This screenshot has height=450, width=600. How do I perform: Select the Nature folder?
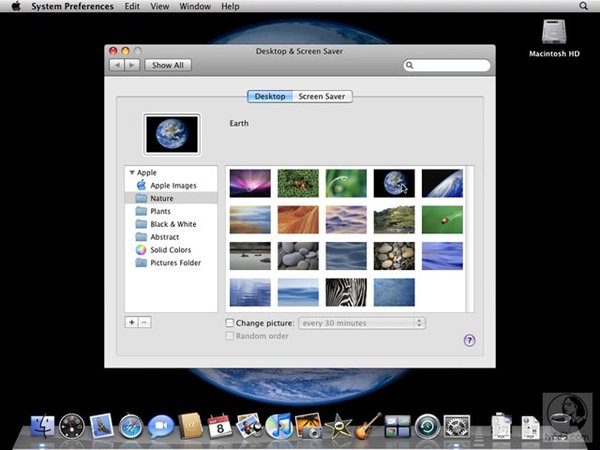(x=171, y=198)
